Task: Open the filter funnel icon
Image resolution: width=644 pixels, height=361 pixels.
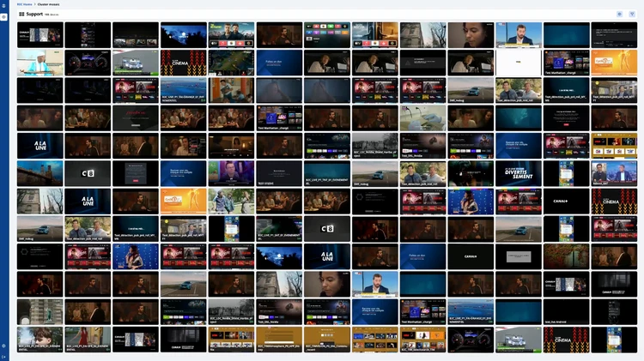Action: [x=632, y=14]
